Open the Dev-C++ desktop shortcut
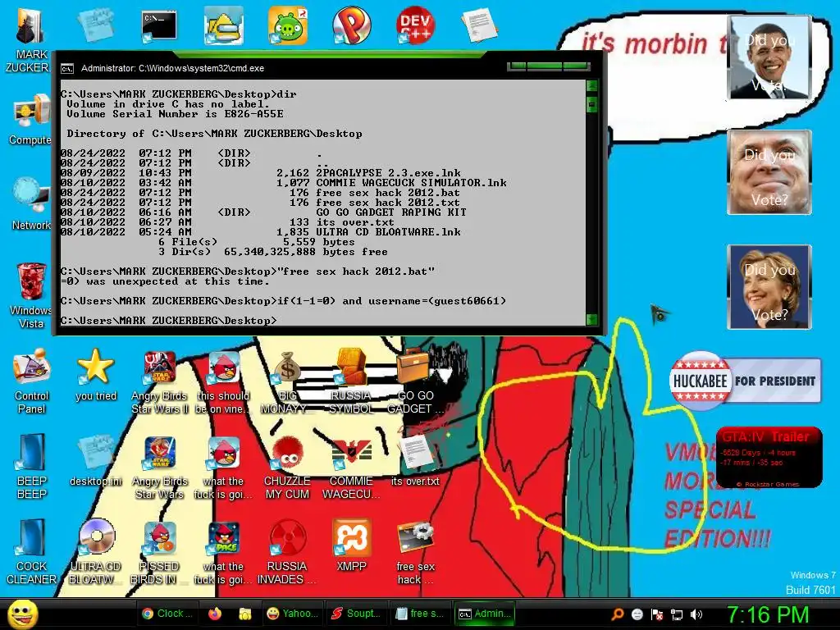The height and width of the screenshot is (630, 840). pos(415,25)
